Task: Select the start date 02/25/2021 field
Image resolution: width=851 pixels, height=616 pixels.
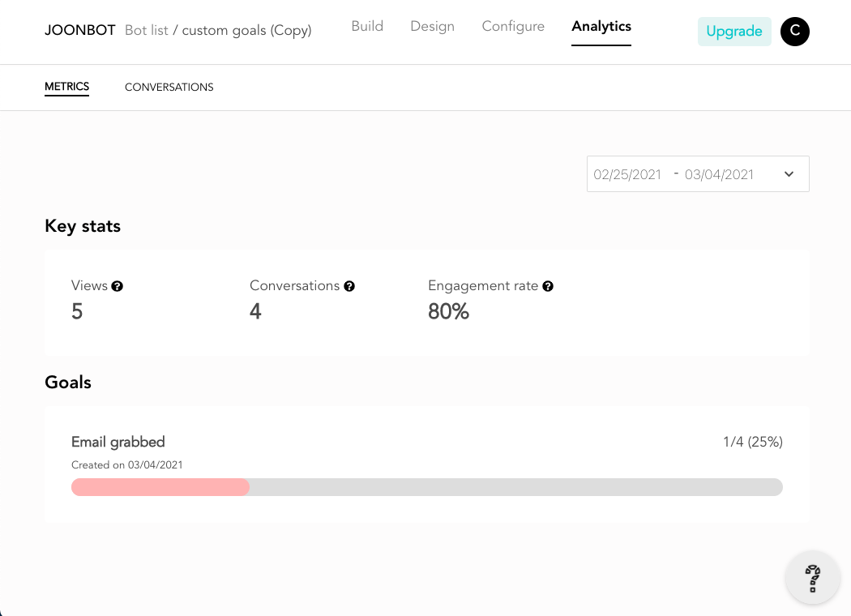Action: point(627,174)
